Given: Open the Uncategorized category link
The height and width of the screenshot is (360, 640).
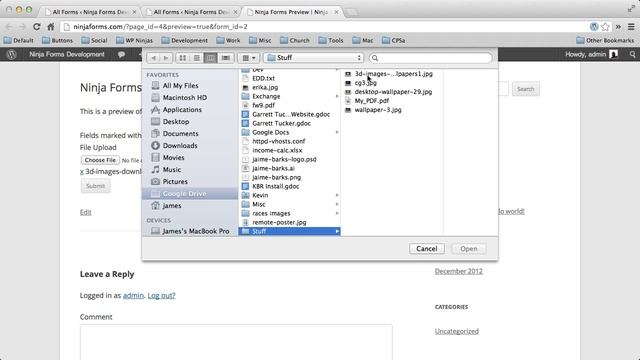Looking at the screenshot, I should point(456,331).
